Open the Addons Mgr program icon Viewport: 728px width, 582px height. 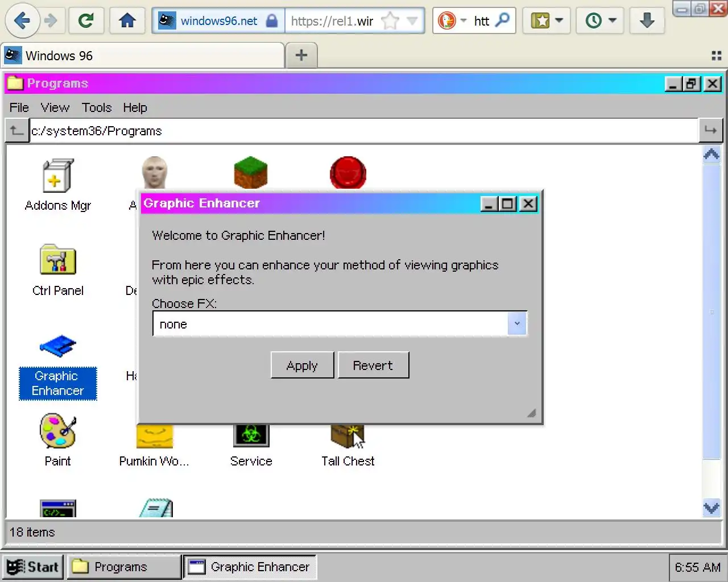[x=57, y=176]
